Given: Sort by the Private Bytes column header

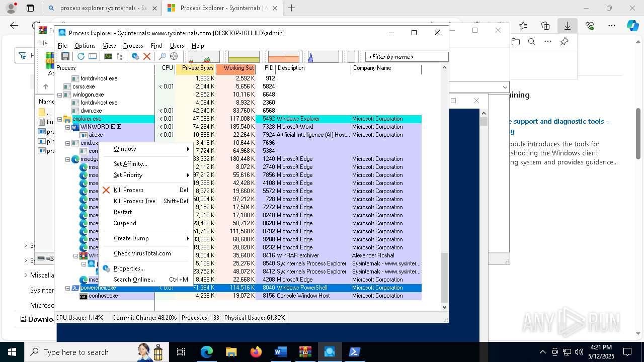Looking at the screenshot, I should pyautogui.click(x=195, y=68).
